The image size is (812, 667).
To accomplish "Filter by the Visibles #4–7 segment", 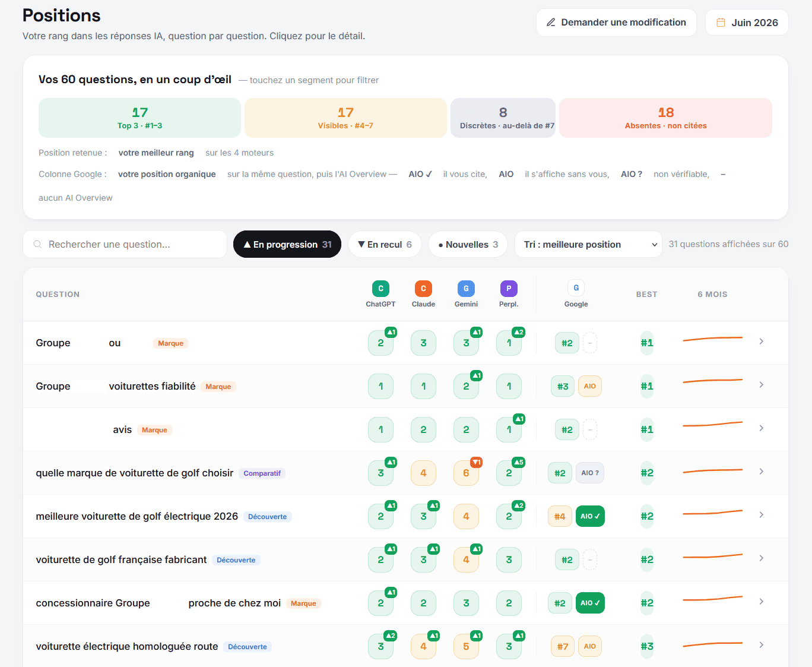I will tap(345, 118).
